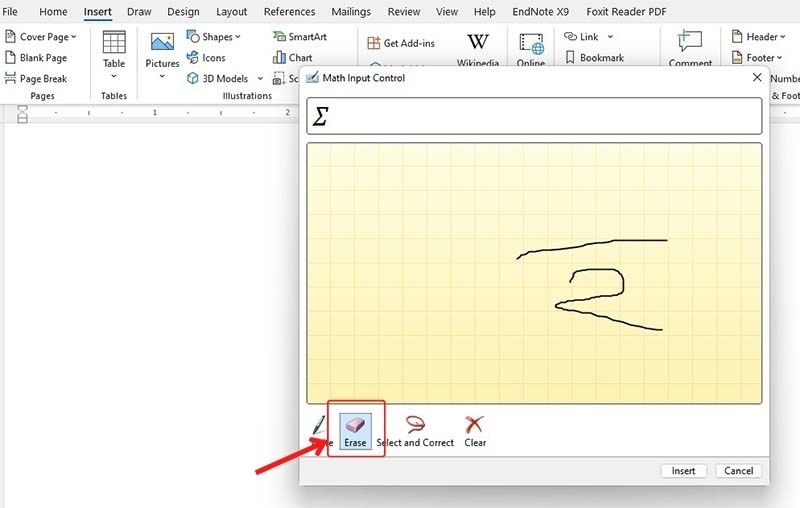Open the EndNote X9 tab
800x508 pixels.
[x=540, y=11]
